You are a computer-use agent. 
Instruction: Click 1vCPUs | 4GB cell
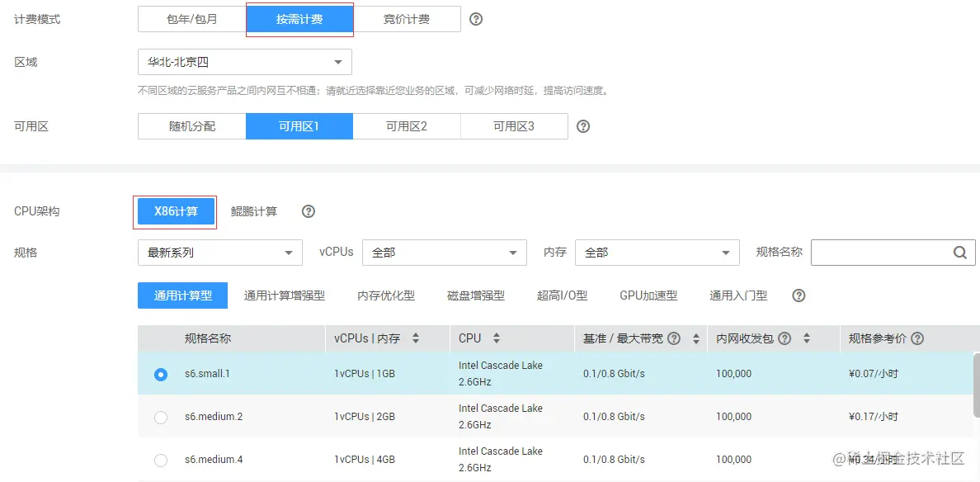(x=365, y=460)
